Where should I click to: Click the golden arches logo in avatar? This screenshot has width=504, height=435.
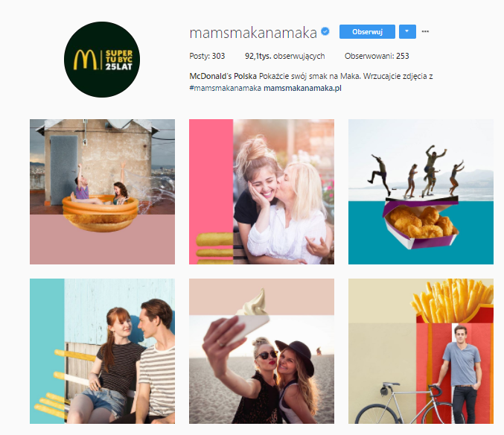85,60
